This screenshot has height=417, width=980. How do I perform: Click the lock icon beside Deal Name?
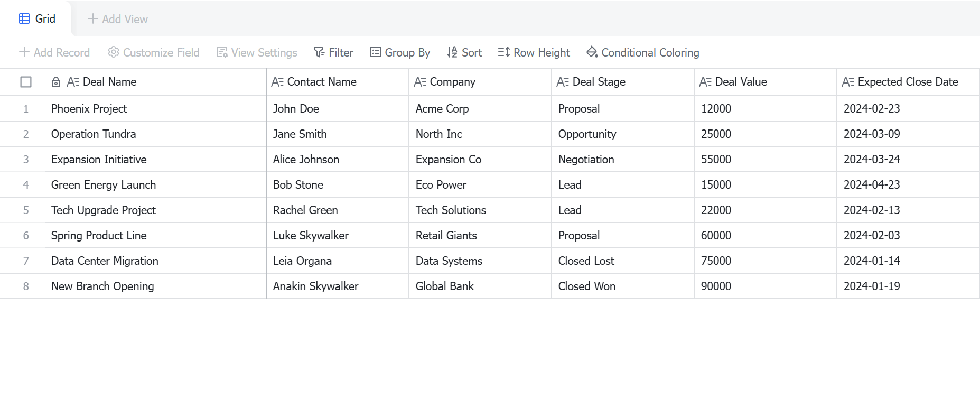click(x=56, y=82)
